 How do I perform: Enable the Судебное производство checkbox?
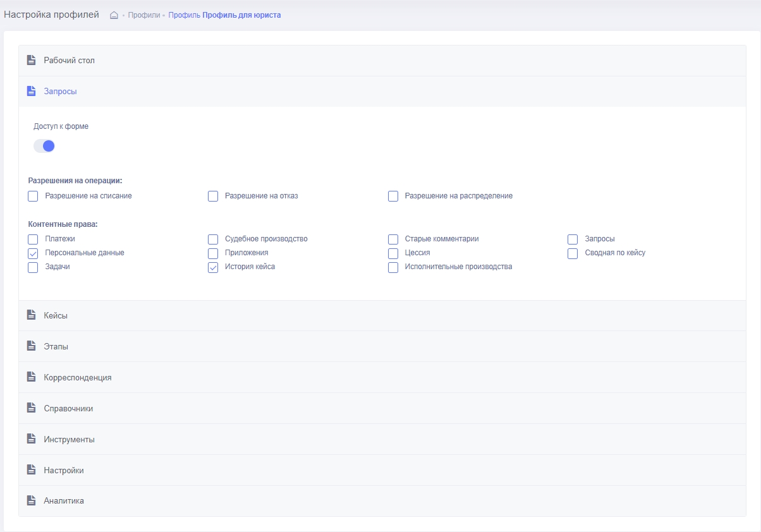click(x=213, y=239)
